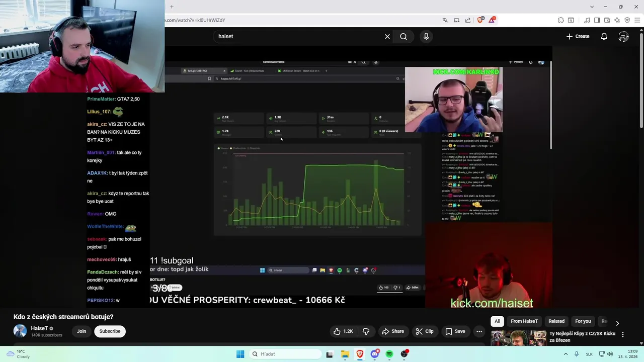Clear the YouTube search box text
The image size is (644, 362).
pos(387,36)
